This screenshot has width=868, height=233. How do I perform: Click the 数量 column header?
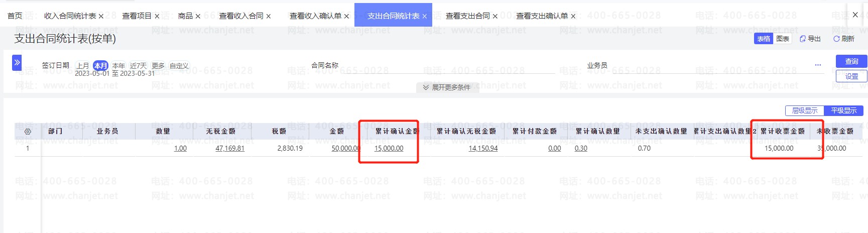[163, 131]
